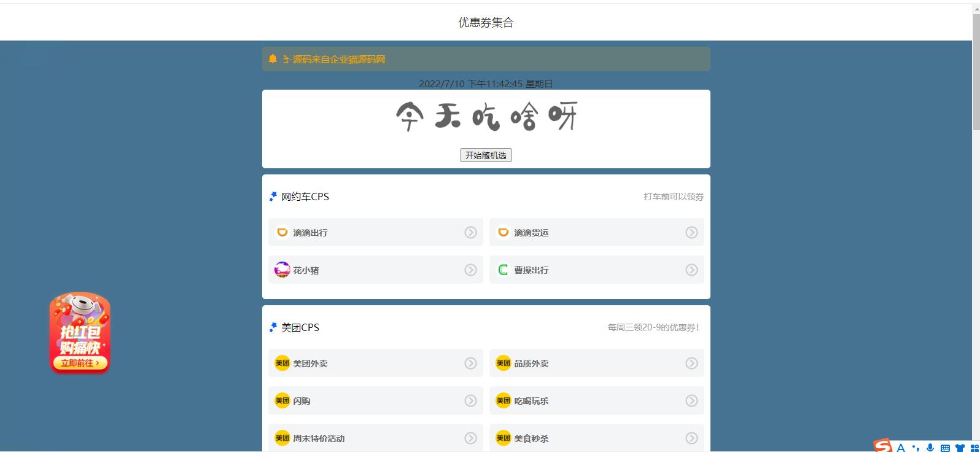This screenshot has height=452, width=980.
Task: Open the 花小猪 coupon link
Action: 376,270
